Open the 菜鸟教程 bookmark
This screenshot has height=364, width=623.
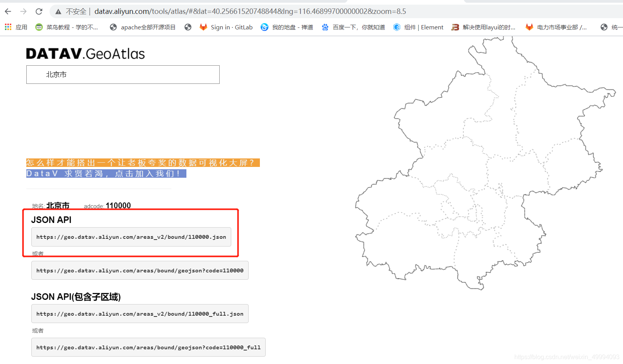tap(67, 27)
